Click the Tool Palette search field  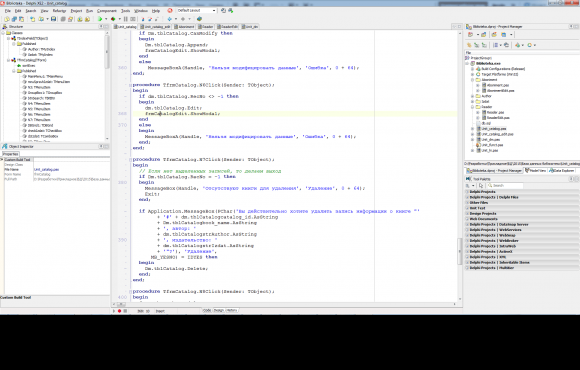[505, 185]
